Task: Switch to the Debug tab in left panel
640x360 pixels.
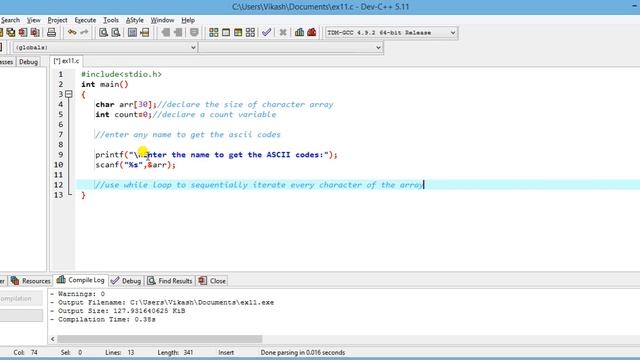Action: tap(28, 62)
